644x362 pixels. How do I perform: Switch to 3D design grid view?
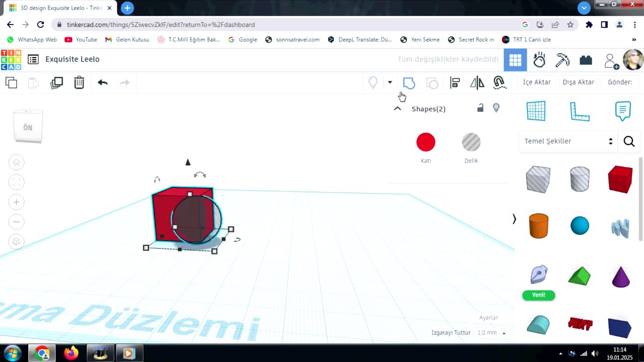(x=515, y=60)
